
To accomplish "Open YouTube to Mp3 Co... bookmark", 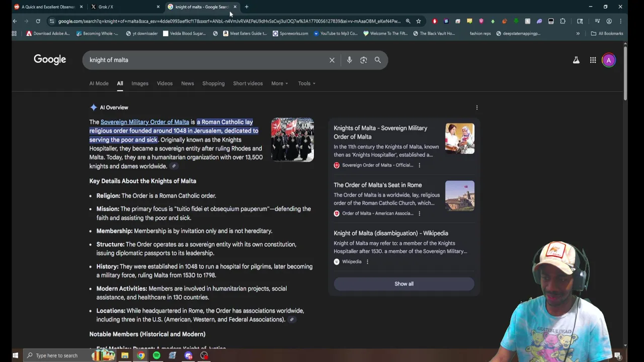I will pyautogui.click(x=336, y=33).
